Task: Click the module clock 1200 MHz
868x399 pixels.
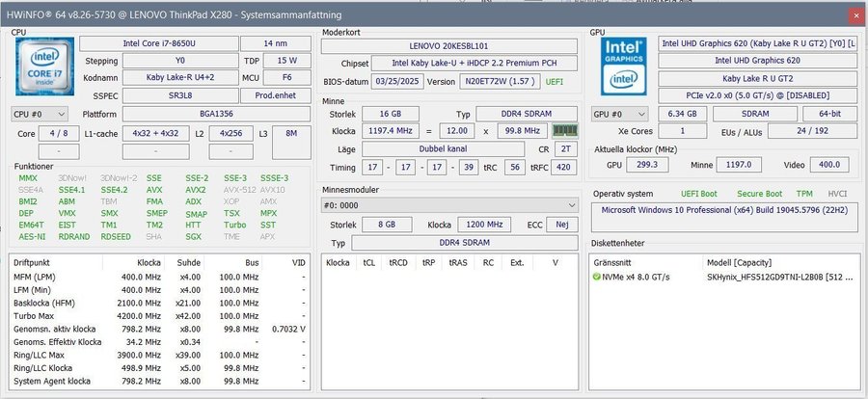Action: point(484,225)
